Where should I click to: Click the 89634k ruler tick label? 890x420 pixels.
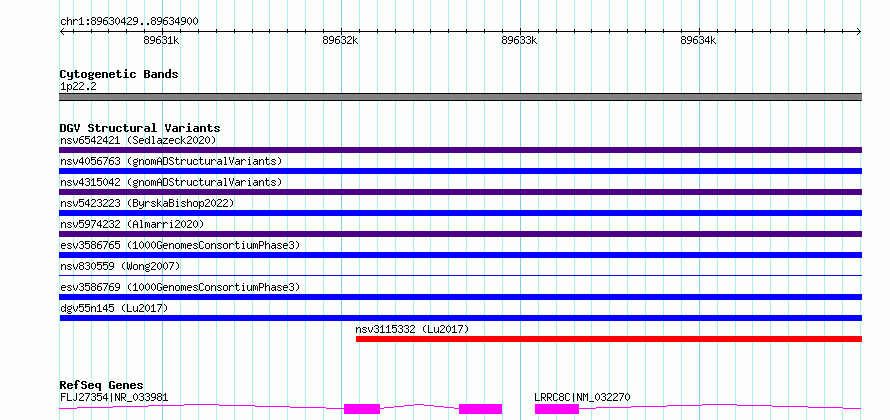[698, 40]
